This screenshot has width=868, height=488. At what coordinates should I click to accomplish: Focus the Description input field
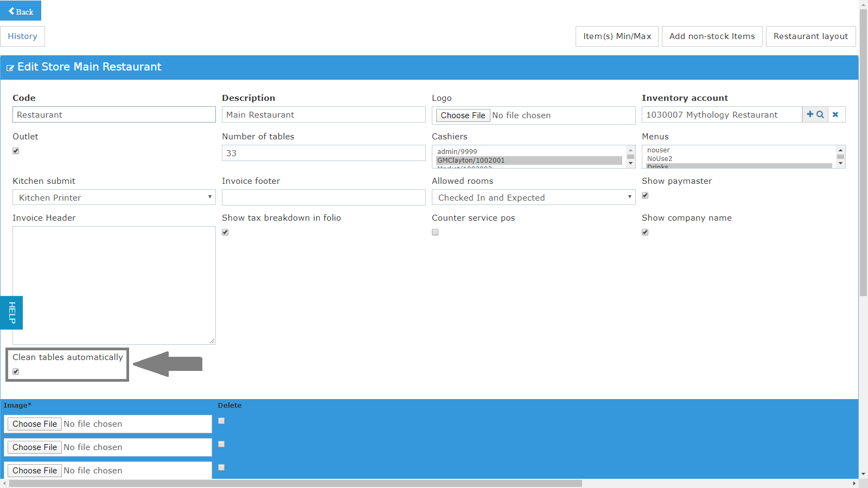(x=323, y=114)
